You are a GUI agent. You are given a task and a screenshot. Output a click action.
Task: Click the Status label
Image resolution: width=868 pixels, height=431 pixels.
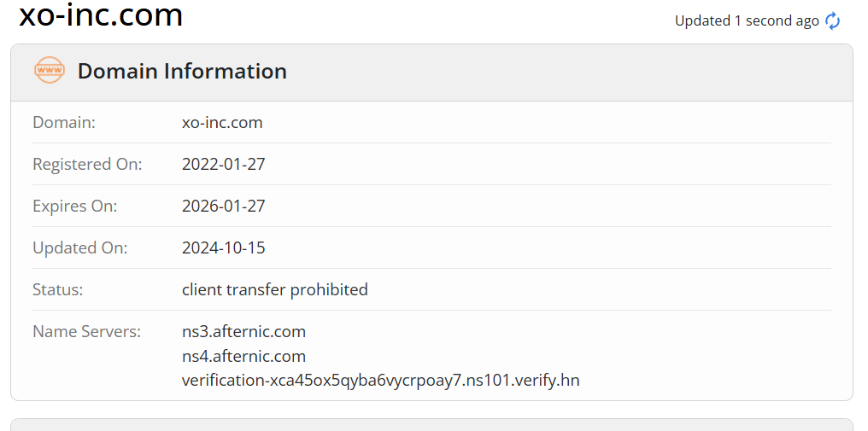(x=57, y=289)
